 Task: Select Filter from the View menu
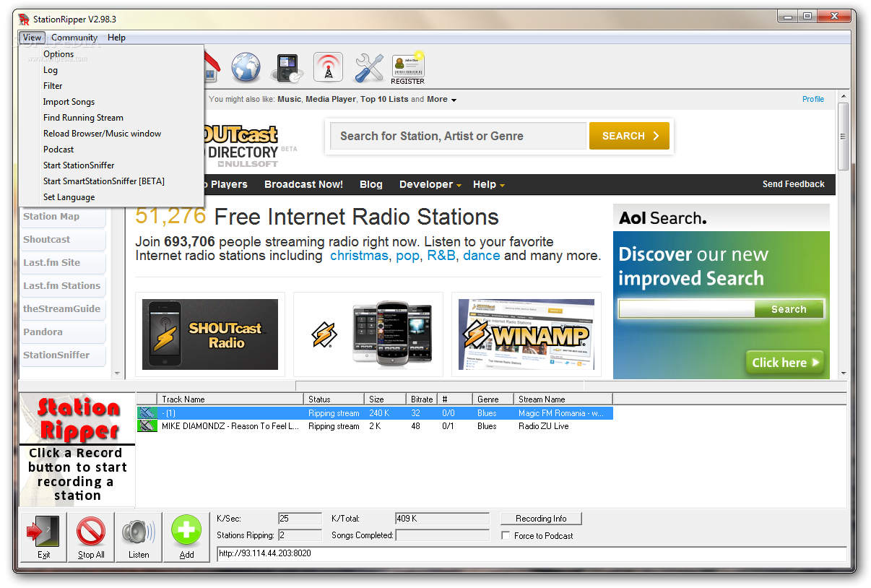click(112, 86)
